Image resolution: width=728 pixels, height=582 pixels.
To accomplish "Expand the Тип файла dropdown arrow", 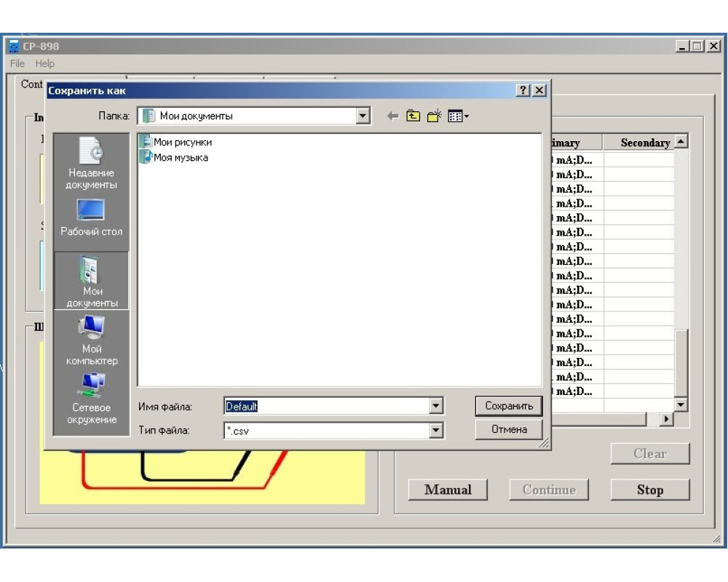I will point(436,431).
